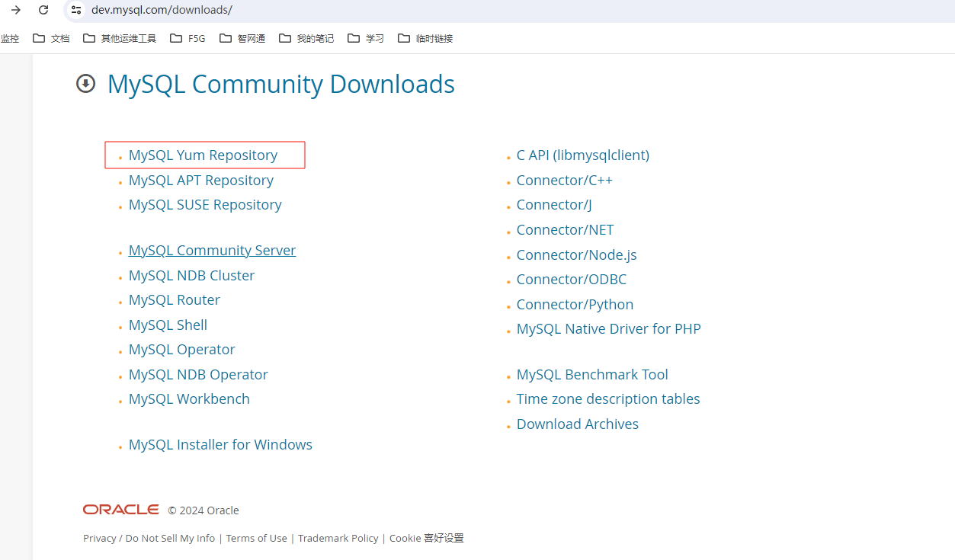Open the MySQL Workbench download link

point(189,399)
